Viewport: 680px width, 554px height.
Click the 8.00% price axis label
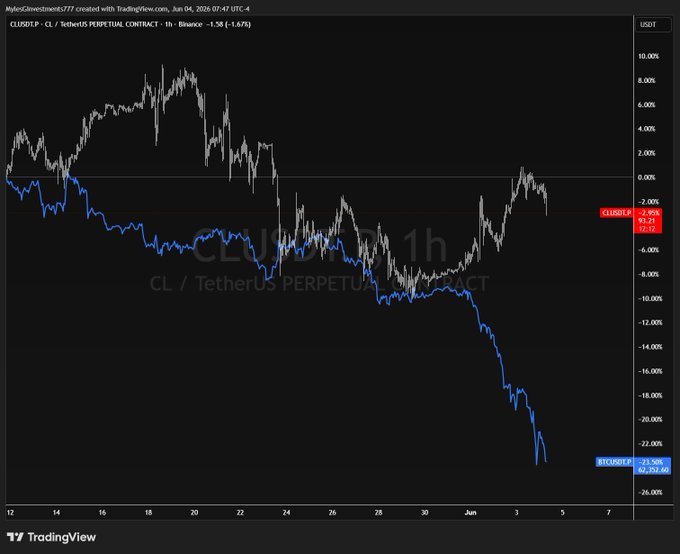(x=647, y=81)
